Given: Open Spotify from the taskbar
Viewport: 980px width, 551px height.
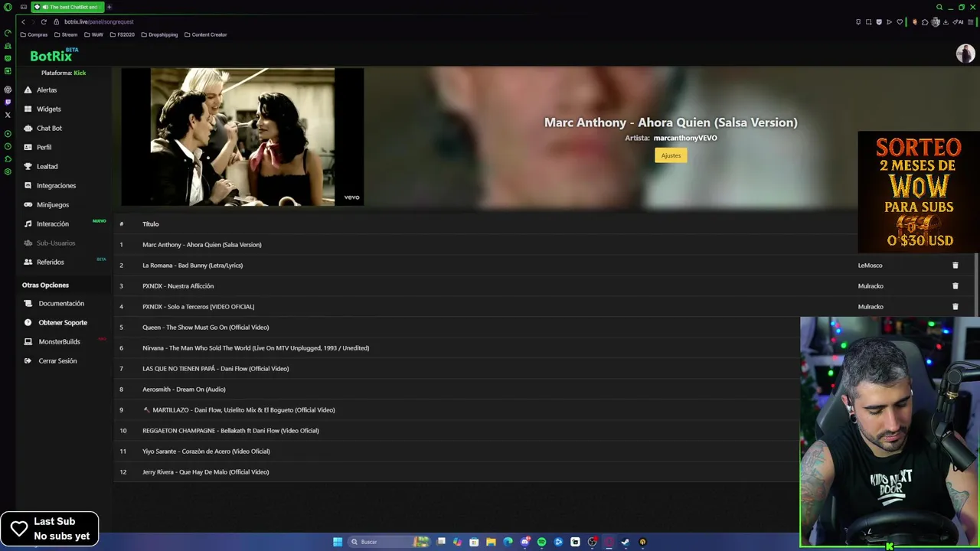Looking at the screenshot, I should (x=541, y=542).
